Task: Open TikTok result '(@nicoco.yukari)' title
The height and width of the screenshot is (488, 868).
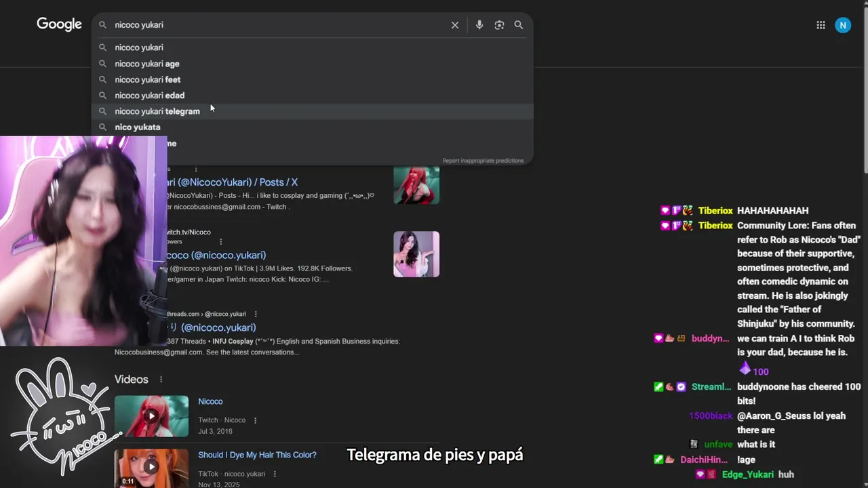Action: point(217,256)
